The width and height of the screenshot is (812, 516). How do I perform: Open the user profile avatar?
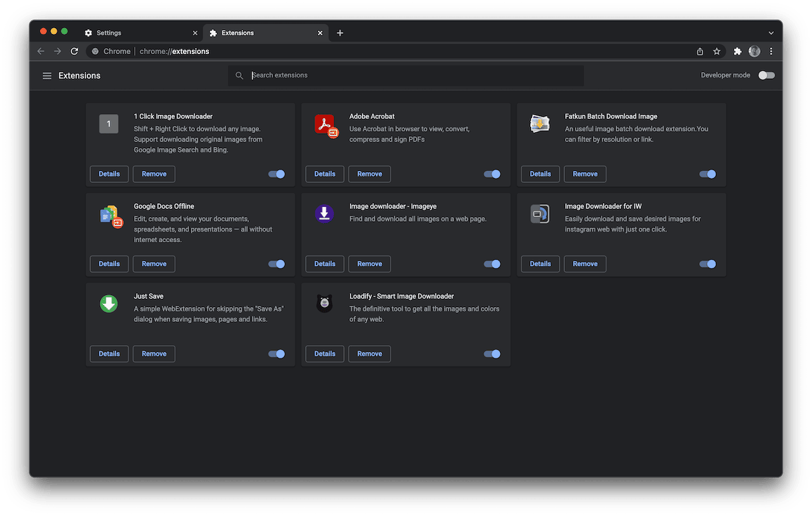coord(755,51)
